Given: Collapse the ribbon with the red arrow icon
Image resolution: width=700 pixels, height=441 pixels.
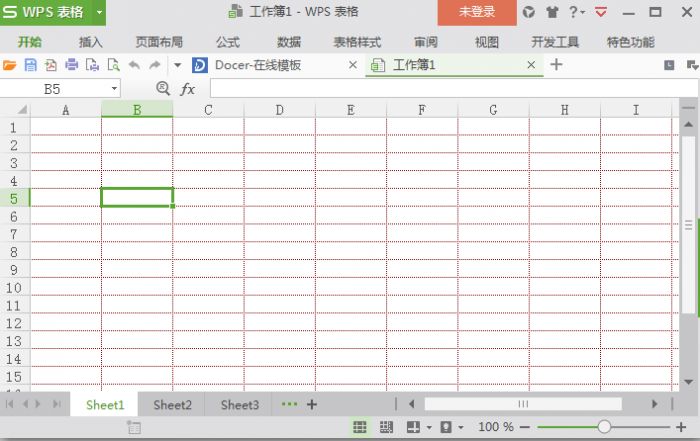Looking at the screenshot, I should 601,12.
